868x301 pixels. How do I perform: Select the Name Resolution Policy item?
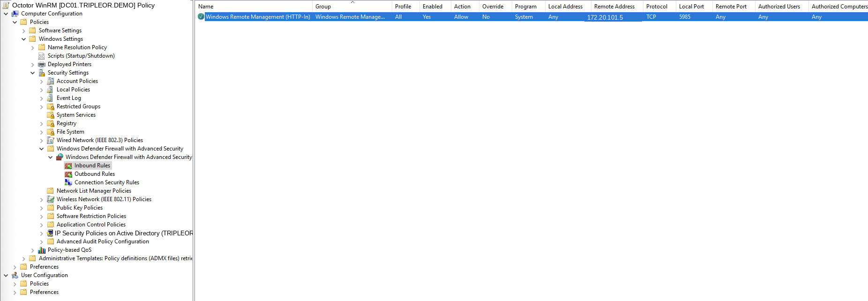[77, 47]
